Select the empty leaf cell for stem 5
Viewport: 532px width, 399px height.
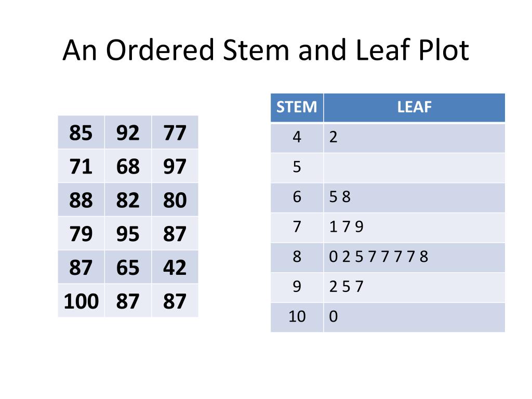414,167
